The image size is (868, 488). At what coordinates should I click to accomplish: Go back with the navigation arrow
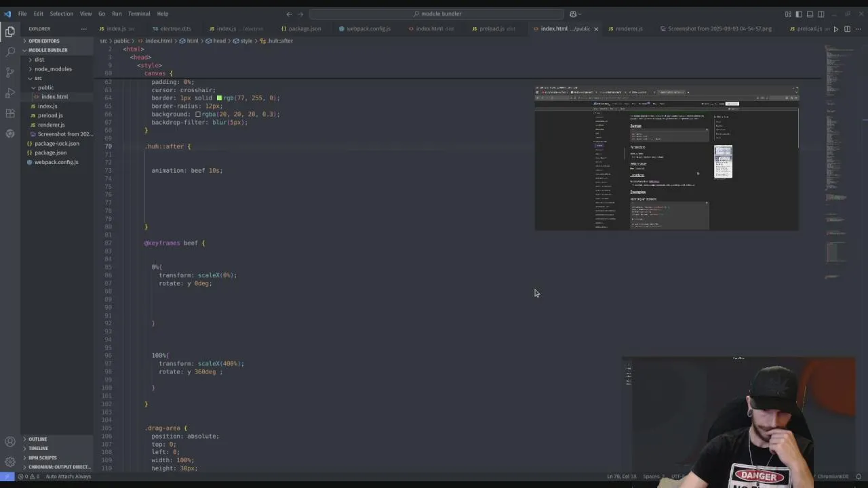289,14
